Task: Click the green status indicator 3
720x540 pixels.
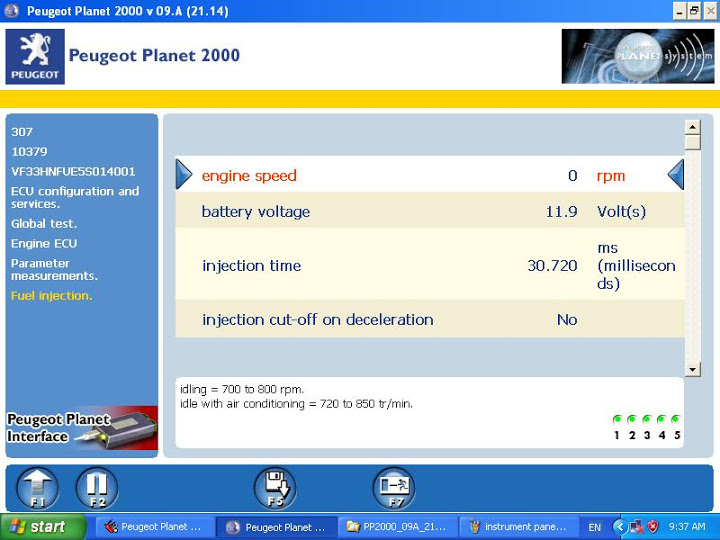Action: (647, 419)
